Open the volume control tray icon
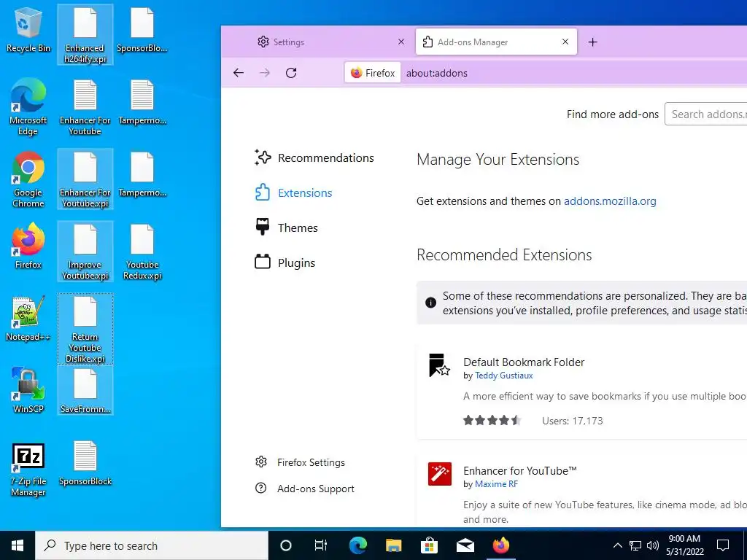This screenshot has height=560, width=747. pos(653,545)
